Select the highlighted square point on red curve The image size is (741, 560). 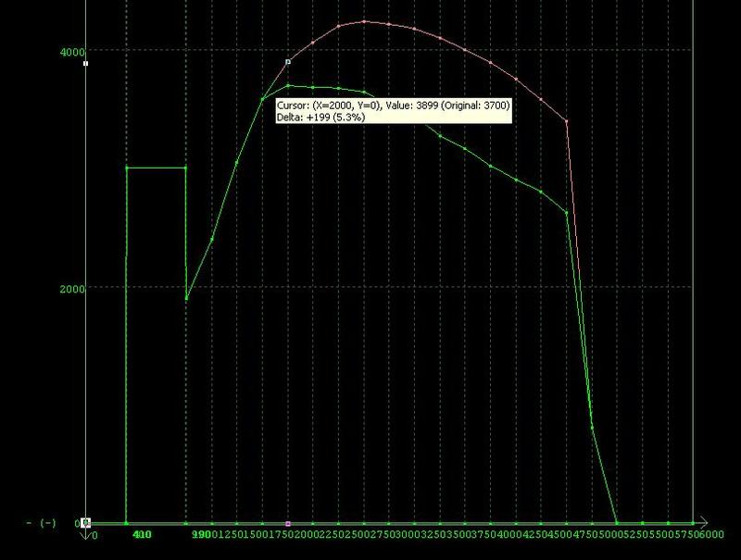click(288, 62)
